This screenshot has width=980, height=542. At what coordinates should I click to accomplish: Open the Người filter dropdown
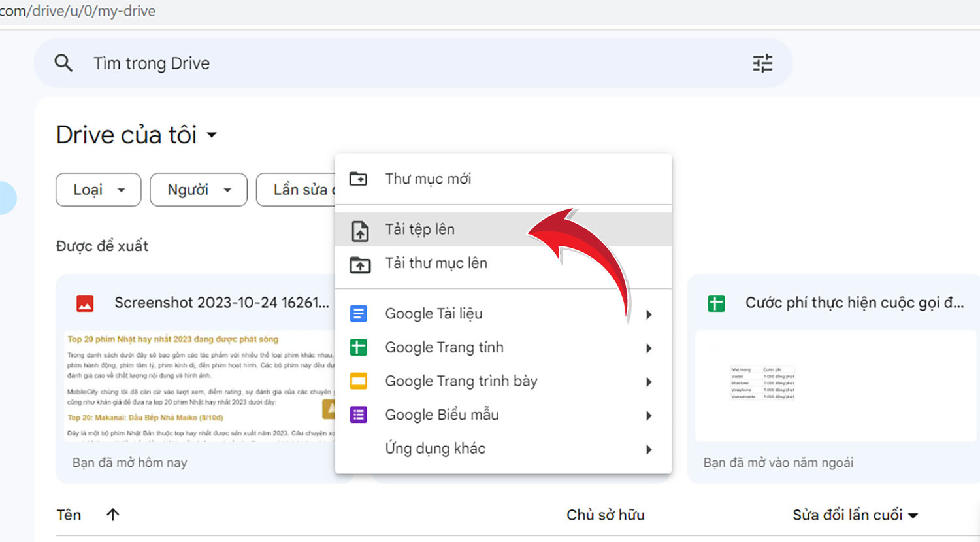click(199, 190)
